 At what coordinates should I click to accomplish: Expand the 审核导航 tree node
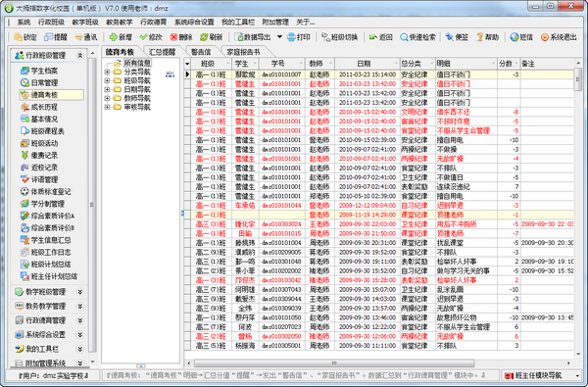point(107,107)
